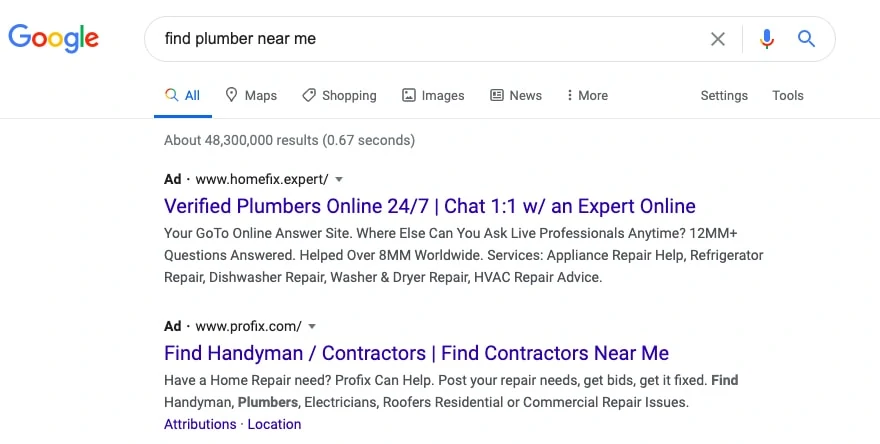
Task: Click the Google logo
Action: [54, 39]
